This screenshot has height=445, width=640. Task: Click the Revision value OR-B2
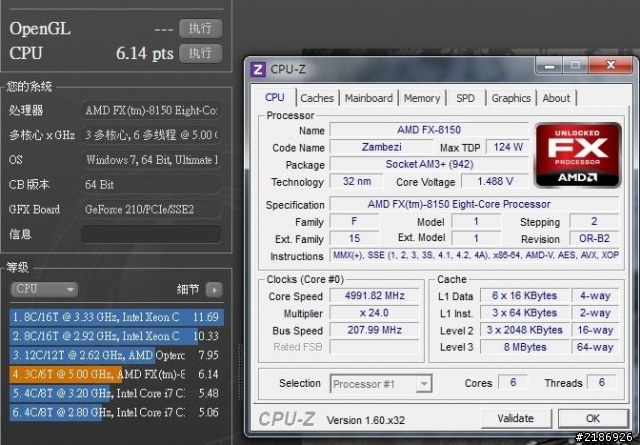tap(594, 238)
